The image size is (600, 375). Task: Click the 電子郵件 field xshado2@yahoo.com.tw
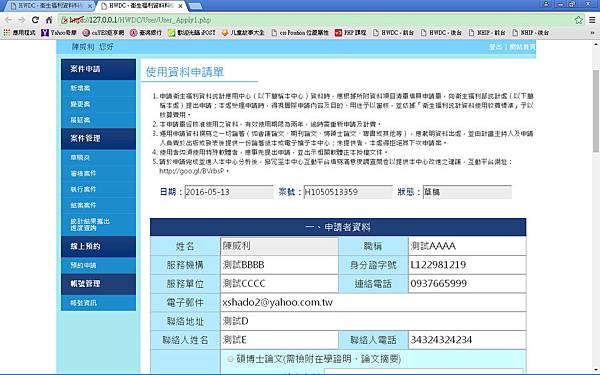373,302
